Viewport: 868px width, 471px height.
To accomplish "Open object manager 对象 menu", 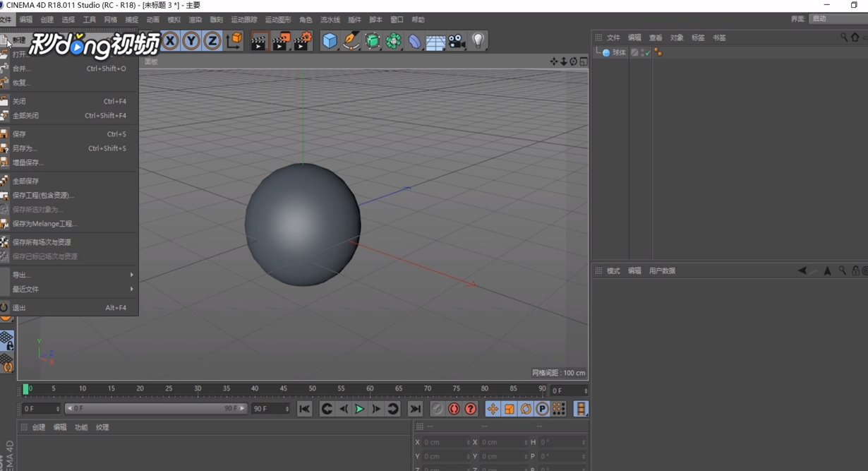I will 677,37.
